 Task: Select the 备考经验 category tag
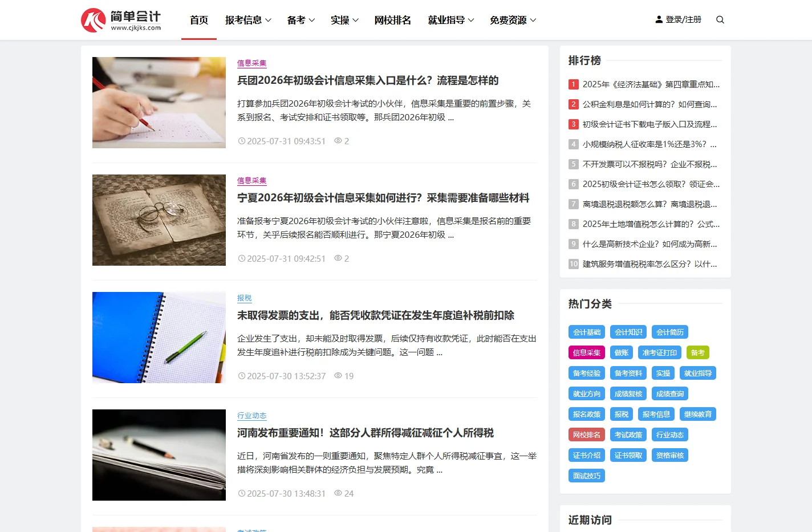[587, 373]
